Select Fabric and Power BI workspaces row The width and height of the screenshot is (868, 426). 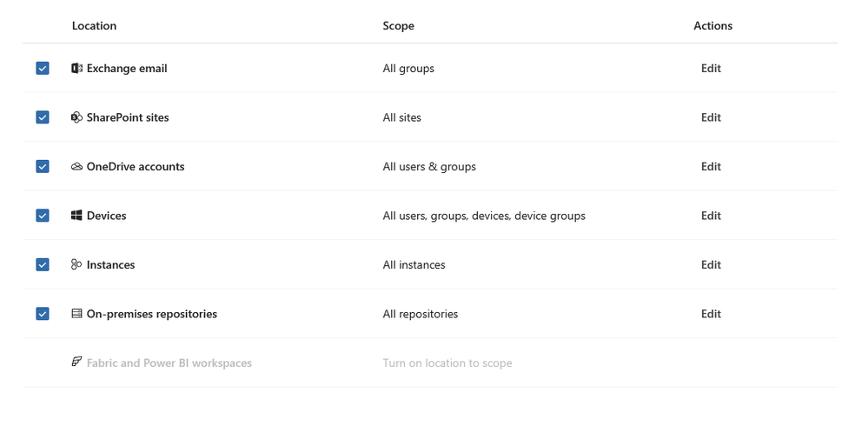pos(169,363)
